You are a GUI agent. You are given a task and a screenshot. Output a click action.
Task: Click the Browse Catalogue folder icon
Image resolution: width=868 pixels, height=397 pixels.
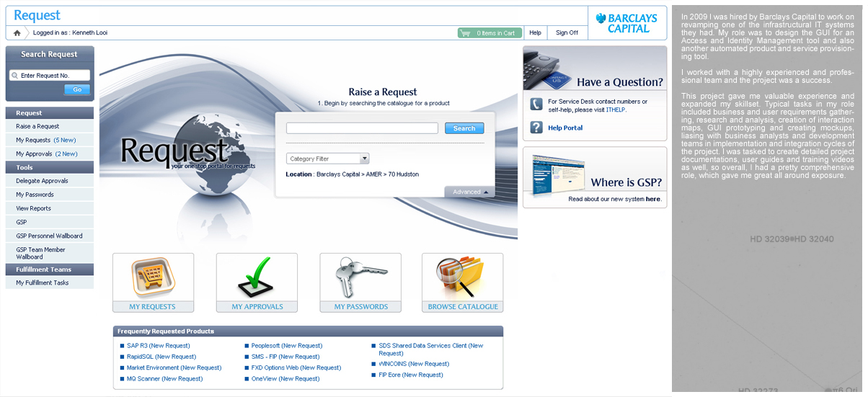coord(462,277)
